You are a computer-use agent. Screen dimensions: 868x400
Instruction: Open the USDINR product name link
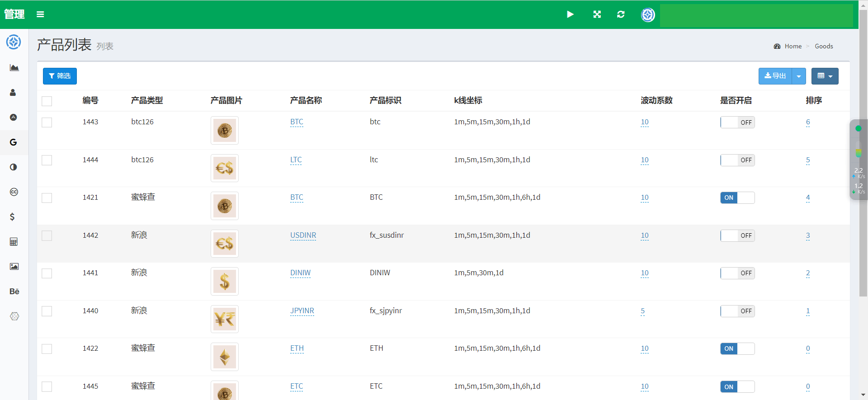303,235
